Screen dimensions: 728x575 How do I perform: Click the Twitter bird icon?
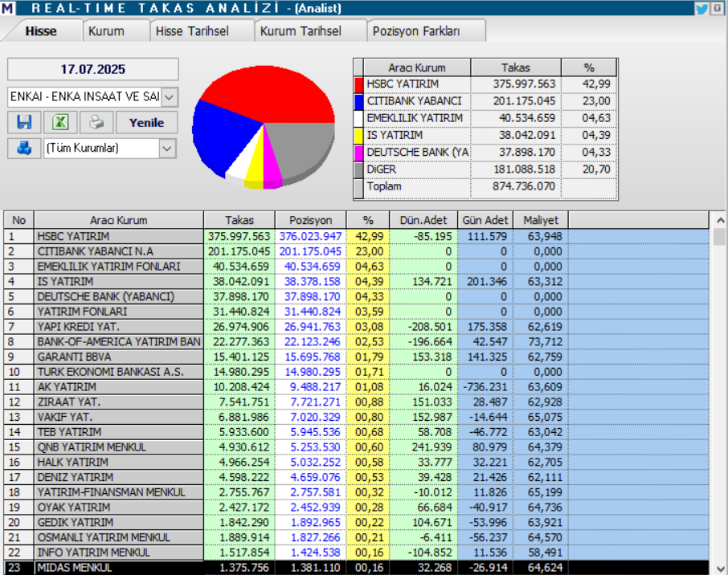[x=701, y=8]
